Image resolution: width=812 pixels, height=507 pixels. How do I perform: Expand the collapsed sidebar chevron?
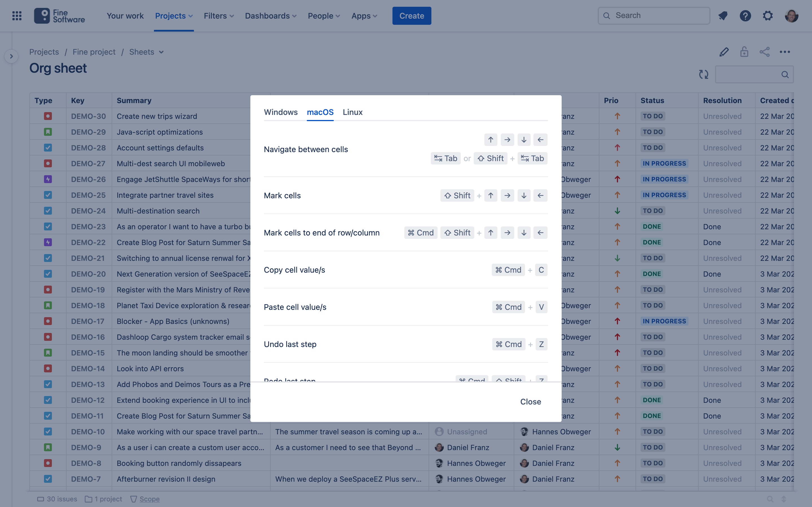11,56
